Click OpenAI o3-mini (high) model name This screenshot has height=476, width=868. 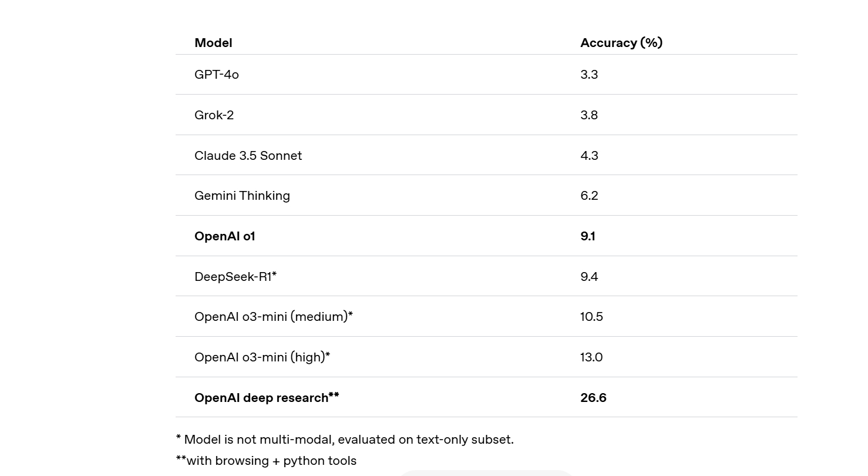(x=262, y=357)
